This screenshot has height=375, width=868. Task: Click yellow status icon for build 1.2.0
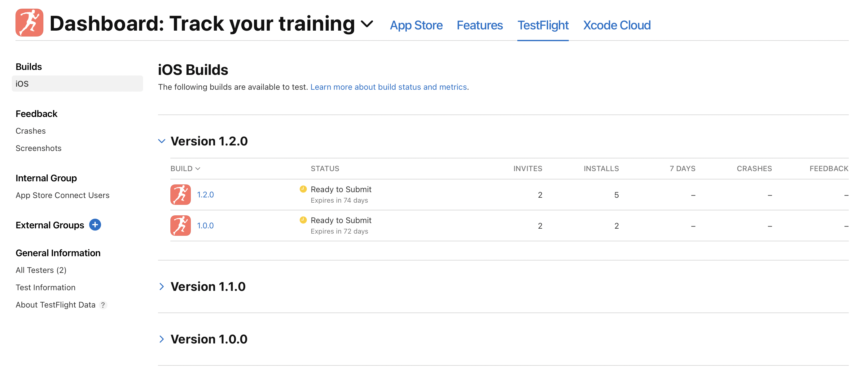(303, 189)
